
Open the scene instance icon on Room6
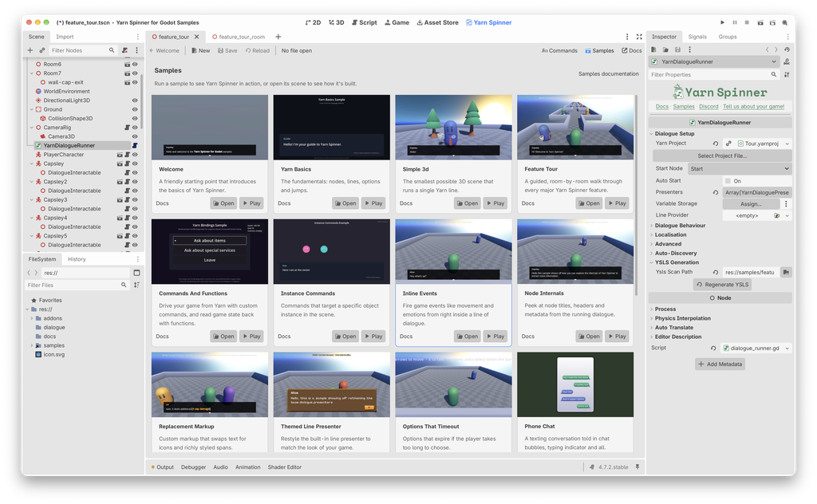pos(127,65)
